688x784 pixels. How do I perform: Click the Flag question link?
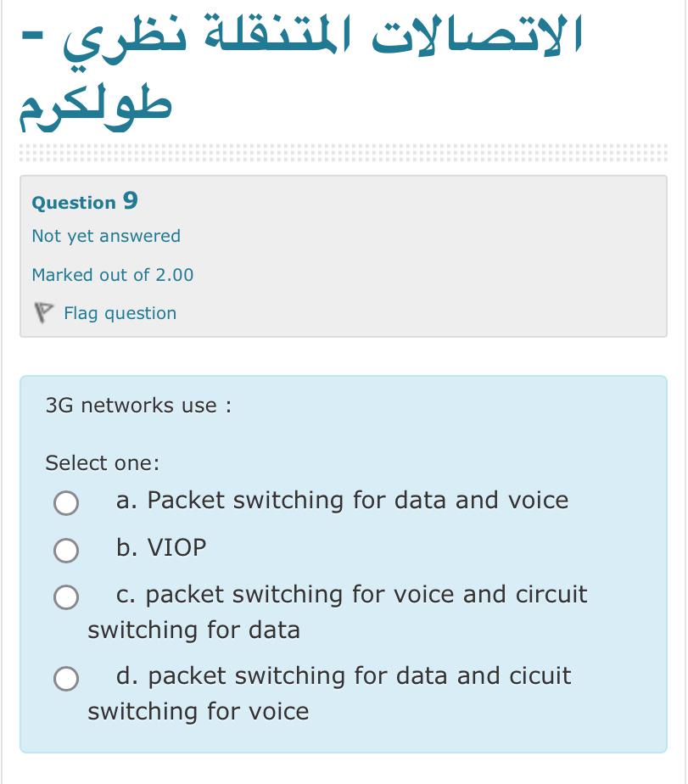pos(120,313)
